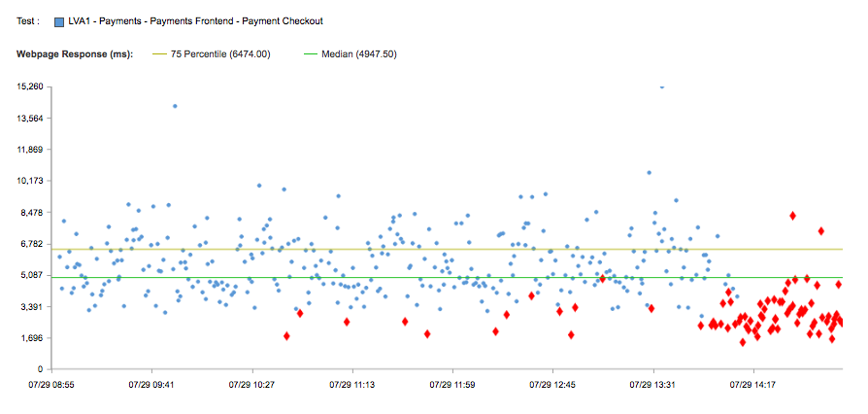Click the highest red diamond error point
The height and width of the screenshot is (414, 868).
[x=793, y=215]
